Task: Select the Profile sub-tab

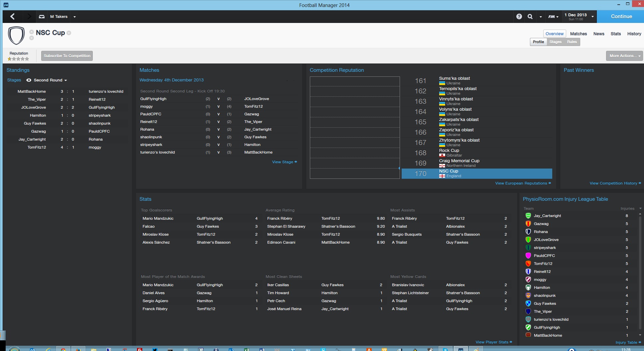Action: pos(538,42)
